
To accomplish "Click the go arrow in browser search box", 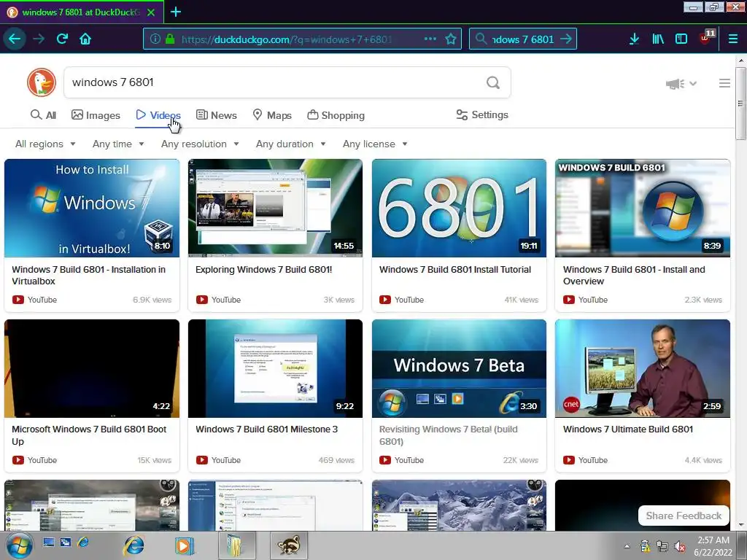I will tap(566, 39).
